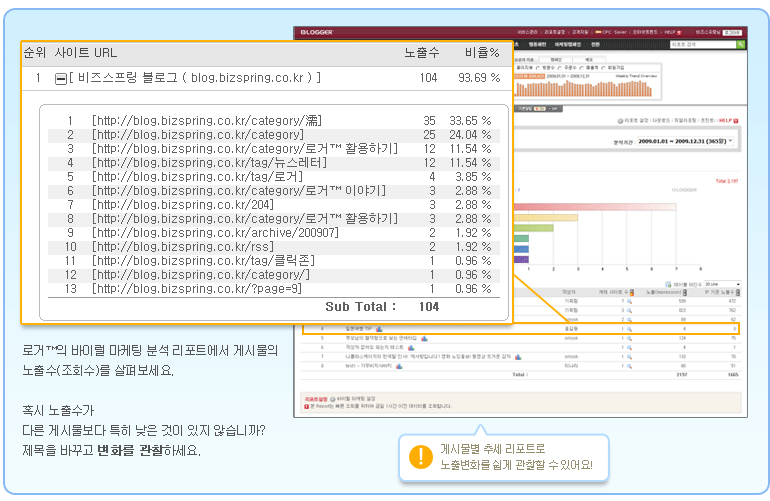The image size is (770, 501).
Task: Click the 리포트 설정 gear icon
Action: pyautogui.click(x=620, y=121)
